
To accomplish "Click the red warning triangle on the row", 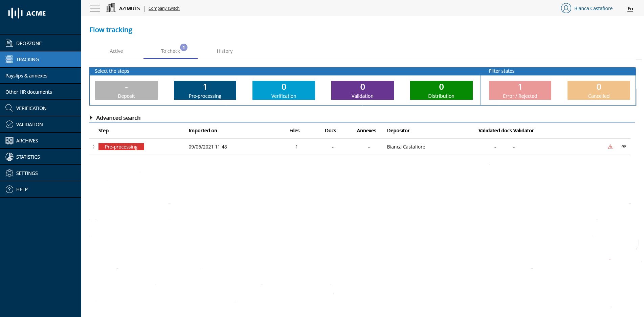I will click(x=610, y=146).
